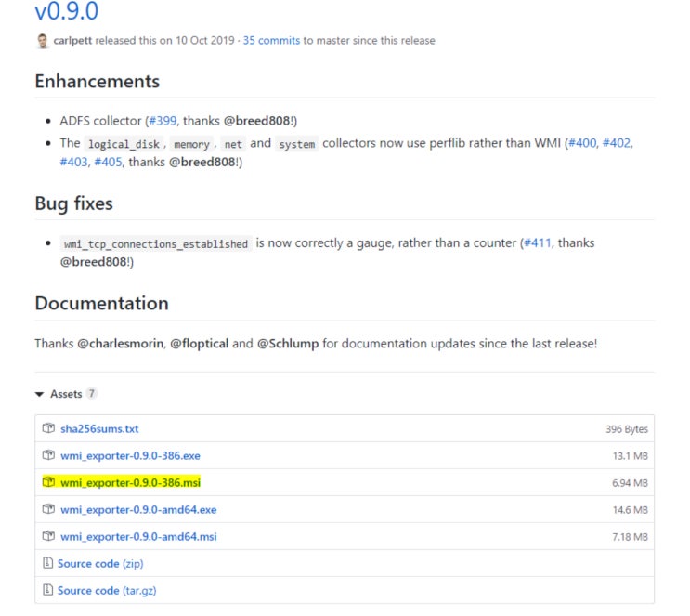The width and height of the screenshot is (690, 616).
Task: Click package icon beside amd64.msi asset
Action: point(49,537)
